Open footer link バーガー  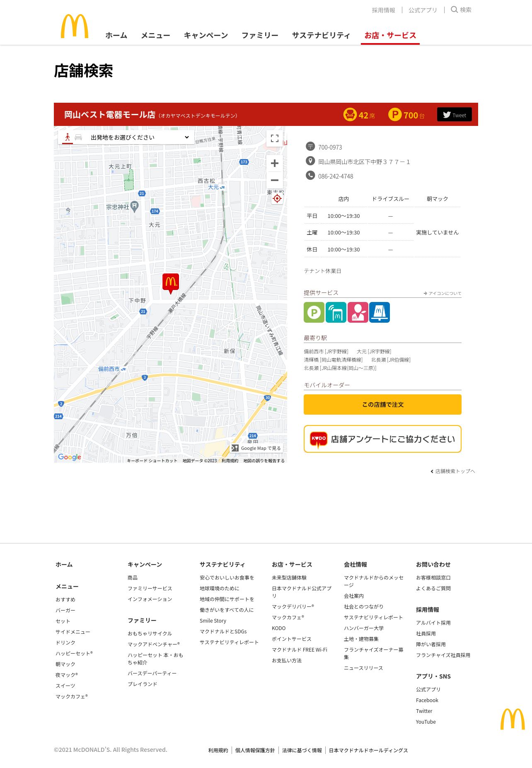[65, 610]
